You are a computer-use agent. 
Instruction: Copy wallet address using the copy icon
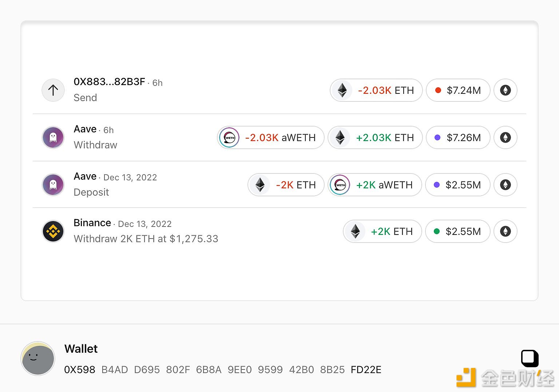click(x=530, y=358)
